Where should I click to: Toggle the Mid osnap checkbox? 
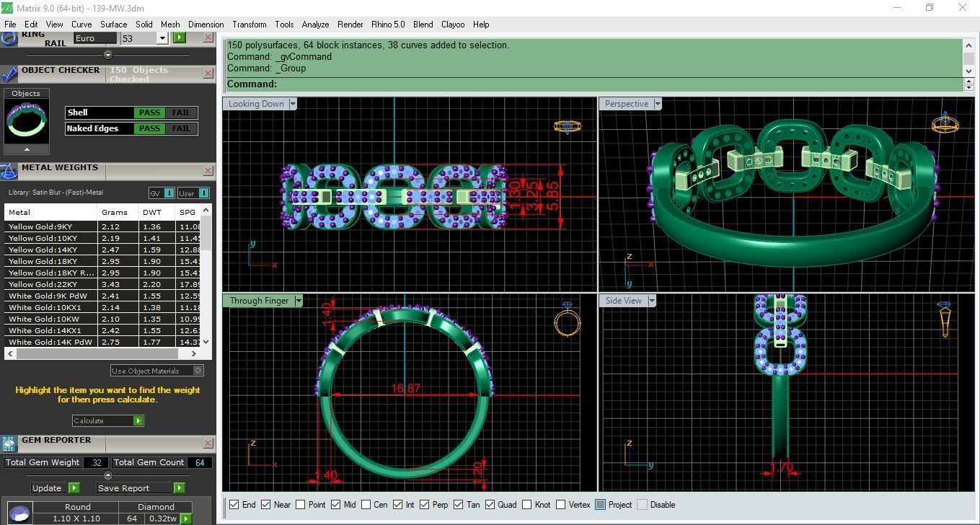click(335, 505)
